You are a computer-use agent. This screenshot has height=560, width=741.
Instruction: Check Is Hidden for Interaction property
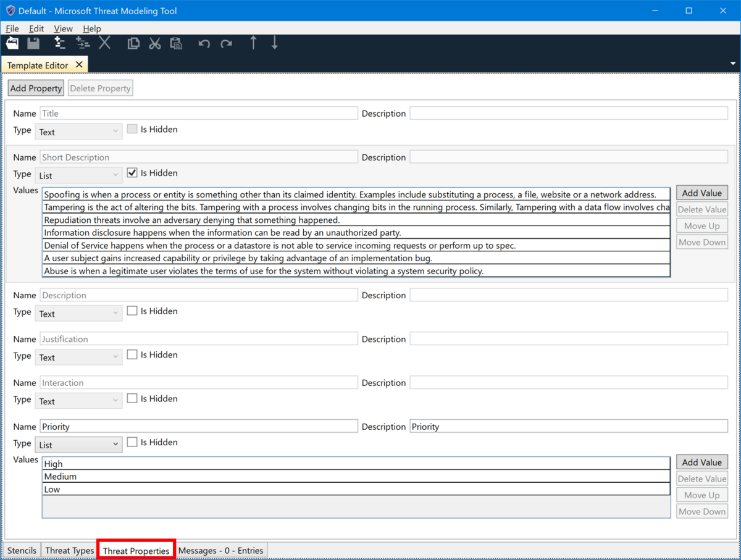[x=132, y=398]
